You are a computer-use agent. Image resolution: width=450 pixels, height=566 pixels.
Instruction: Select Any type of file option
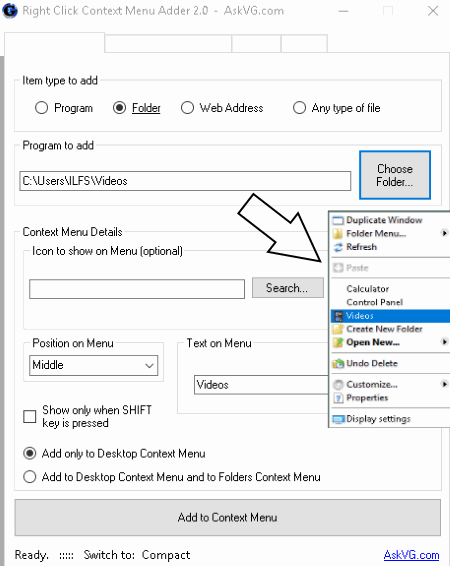pyautogui.click(x=299, y=108)
